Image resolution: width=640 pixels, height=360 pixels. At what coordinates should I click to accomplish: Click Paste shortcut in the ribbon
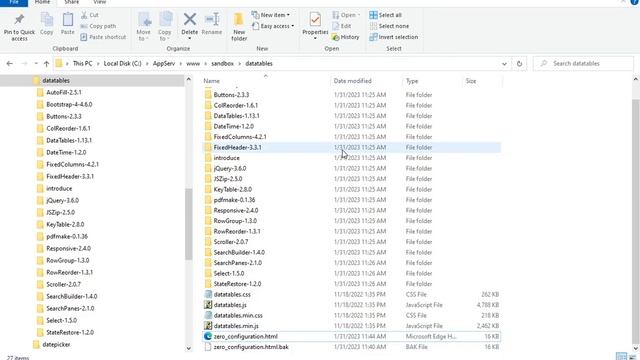(103, 37)
